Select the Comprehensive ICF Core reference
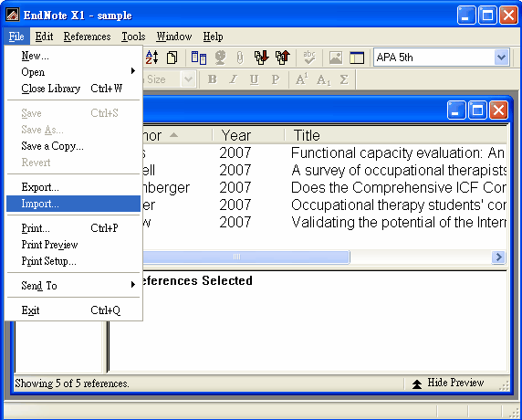The height and width of the screenshot is (420, 522). coord(325,187)
